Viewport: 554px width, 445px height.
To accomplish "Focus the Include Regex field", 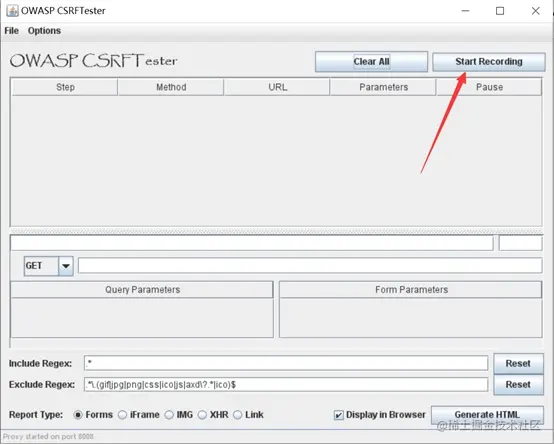I will point(286,363).
